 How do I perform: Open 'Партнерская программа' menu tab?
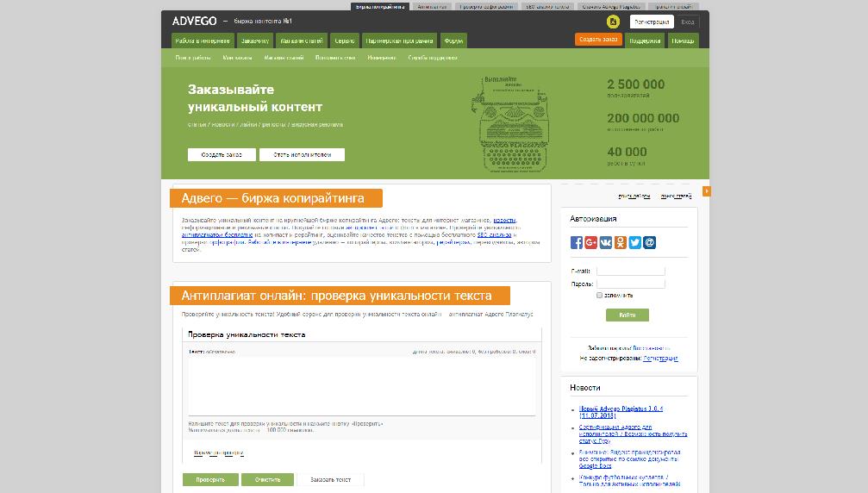399,41
